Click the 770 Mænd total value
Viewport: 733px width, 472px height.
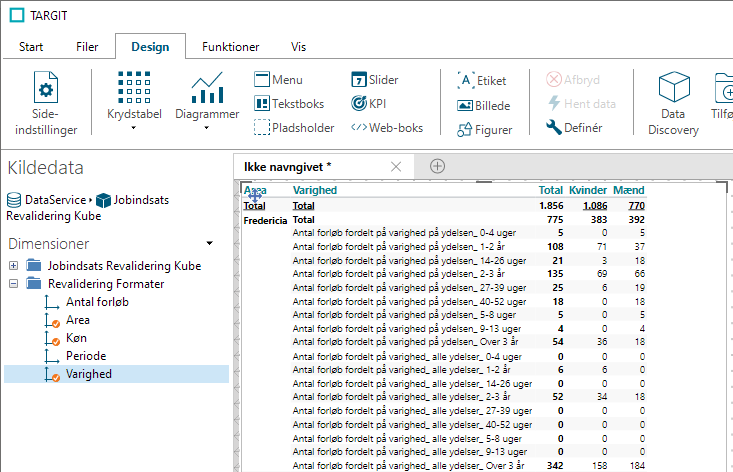pyautogui.click(x=637, y=206)
